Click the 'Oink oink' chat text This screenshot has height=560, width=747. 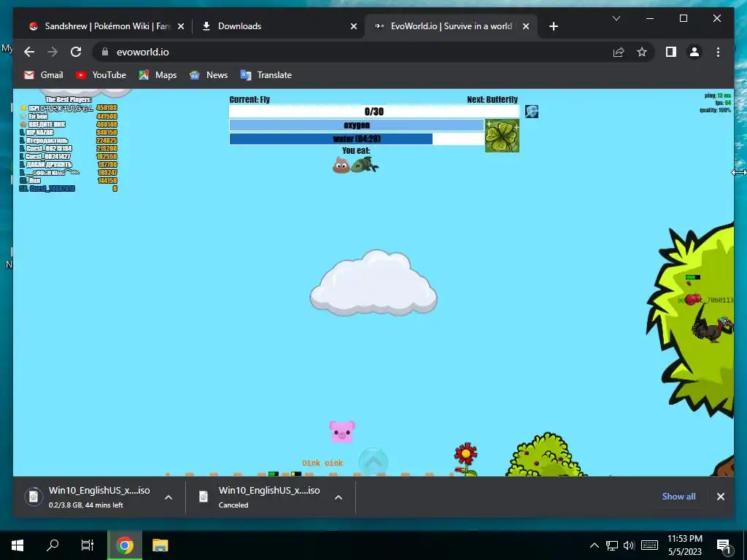[322, 463]
